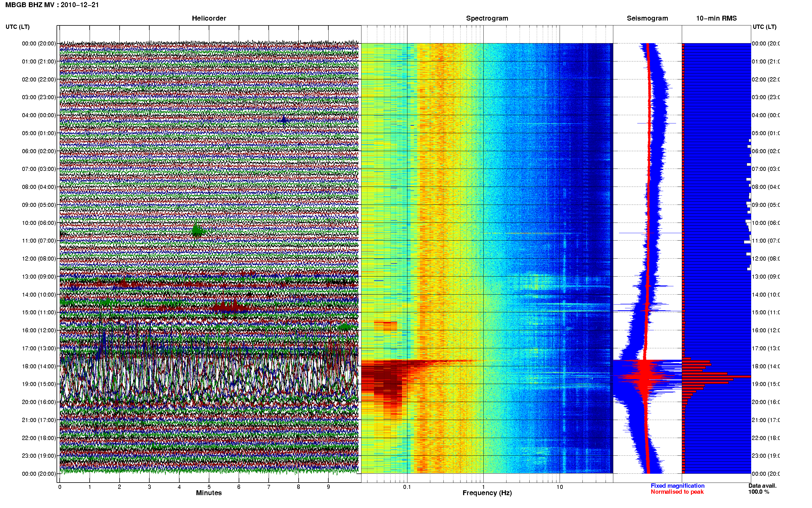This screenshot has height=508, width=812.
Task: Click the minute tick label '0' on helicorder axis
Action: pyautogui.click(x=60, y=487)
